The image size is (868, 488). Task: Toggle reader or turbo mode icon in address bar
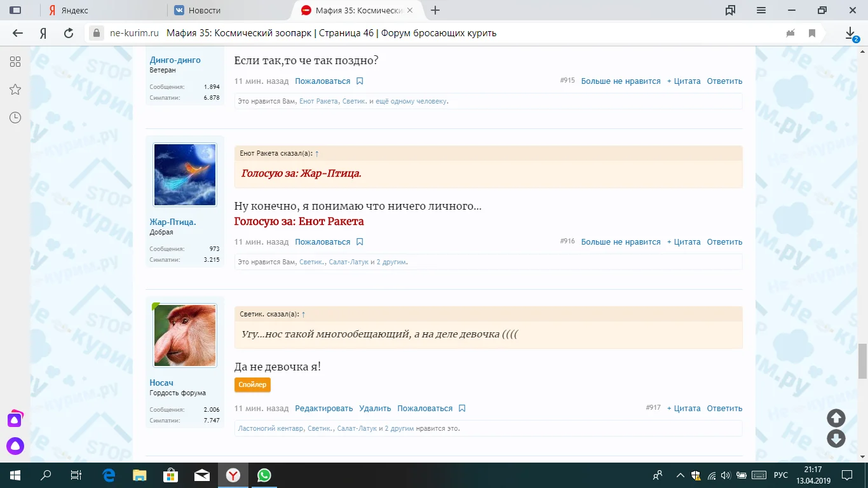[x=790, y=33]
